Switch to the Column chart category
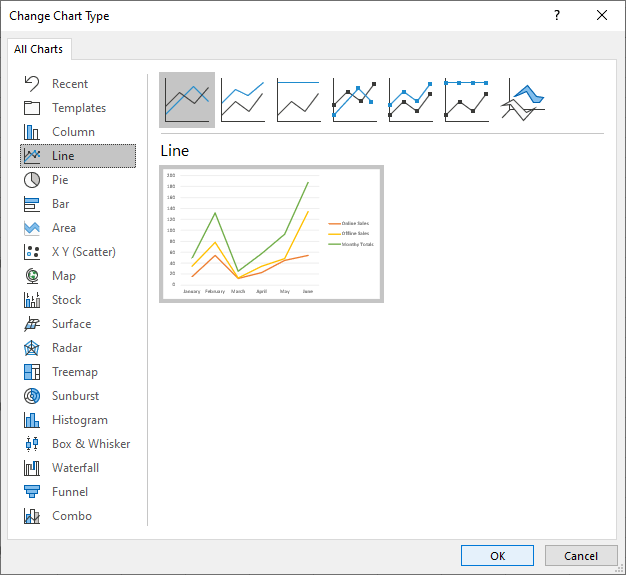626x575 pixels. pyautogui.click(x=73, y=132)
